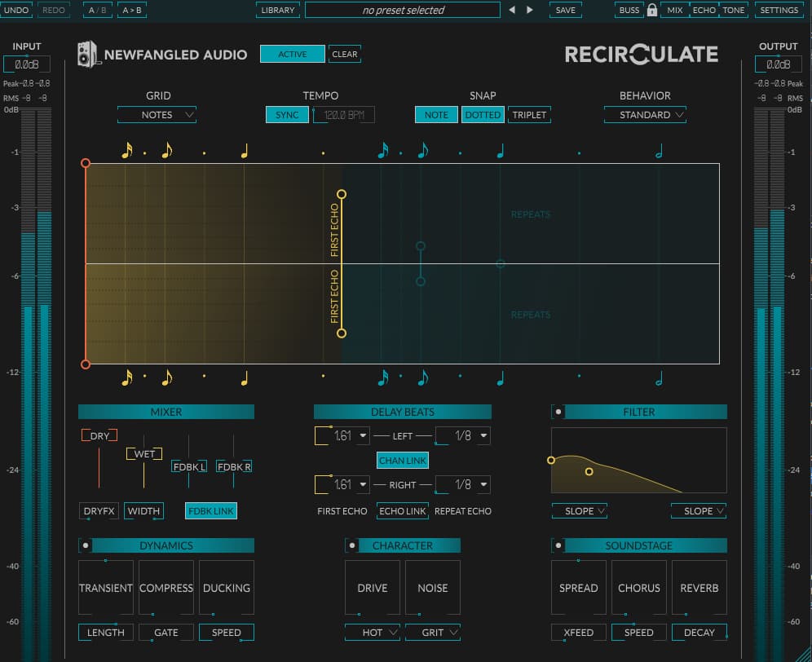Open the GRID Notes dropdown
812x662 pixels.
tap(157, 114)
